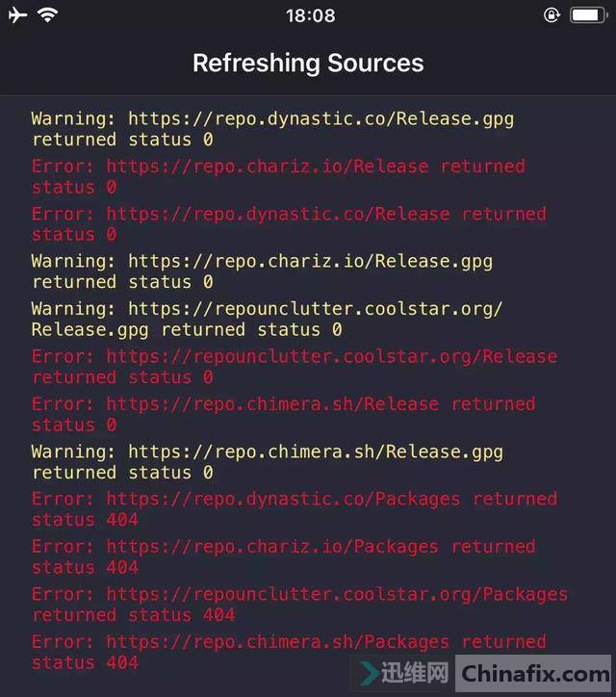
Task: Tap the 18:08 clock in status bar
Action: pyautogui.click(x=310, y=16)
